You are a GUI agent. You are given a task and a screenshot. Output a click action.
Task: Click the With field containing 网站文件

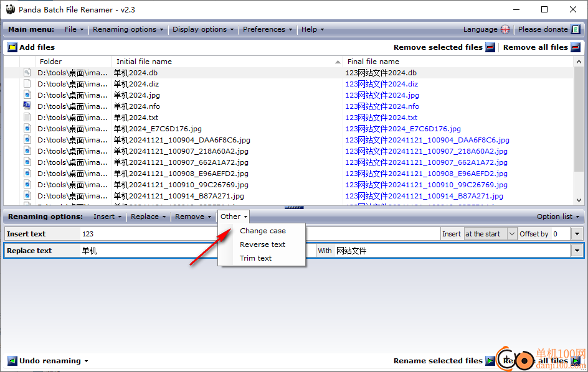tap(452, 251)
